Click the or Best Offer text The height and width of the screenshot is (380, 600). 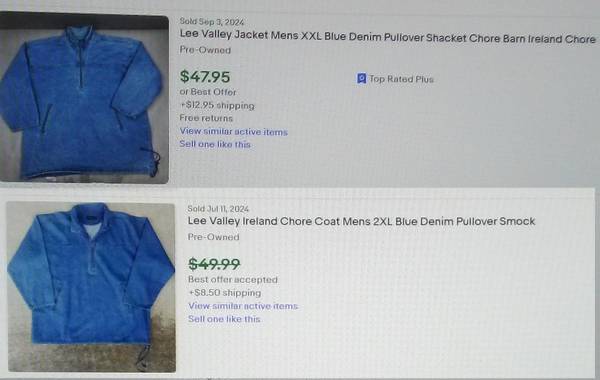(x=208, y=92)
